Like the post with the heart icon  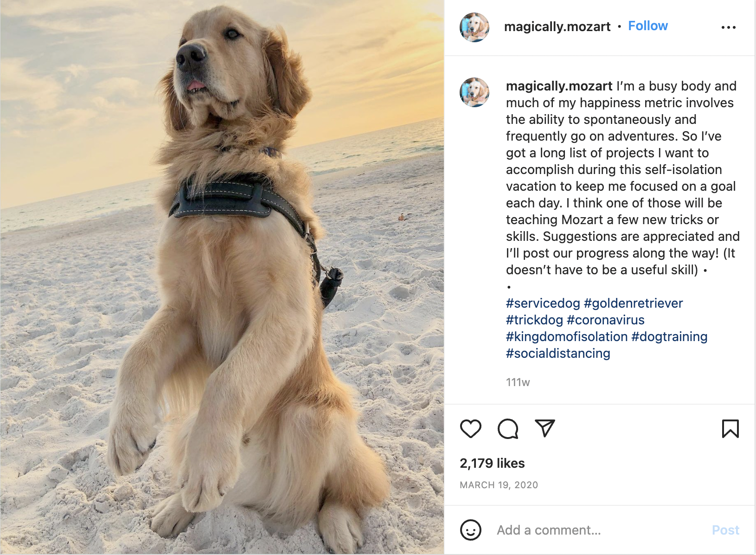click(x=470, y=429)
